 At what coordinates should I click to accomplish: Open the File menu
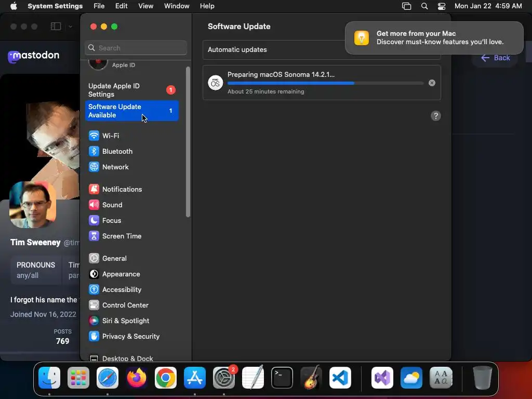click(x=99, y=6)
